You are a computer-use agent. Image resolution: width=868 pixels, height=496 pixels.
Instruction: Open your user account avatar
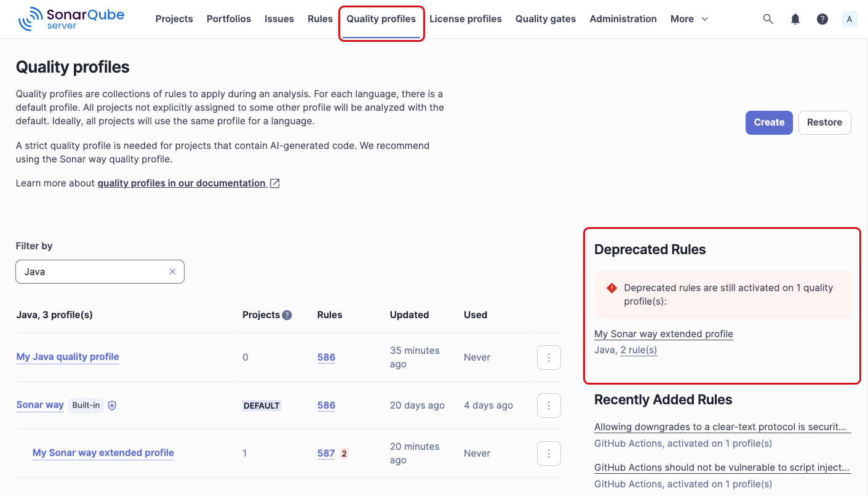click(x=849, y=18)
